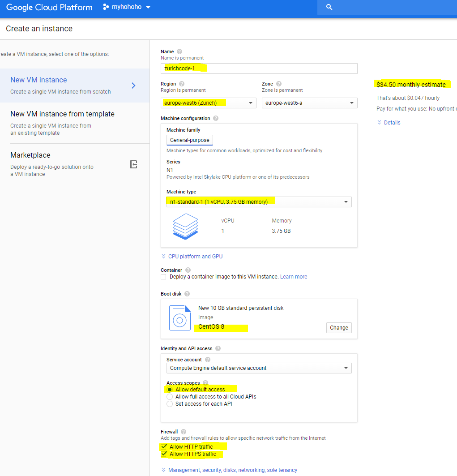Click the Marketplace launch icon
The width and height of the screenshot is (457, 476).
(133, 164)
